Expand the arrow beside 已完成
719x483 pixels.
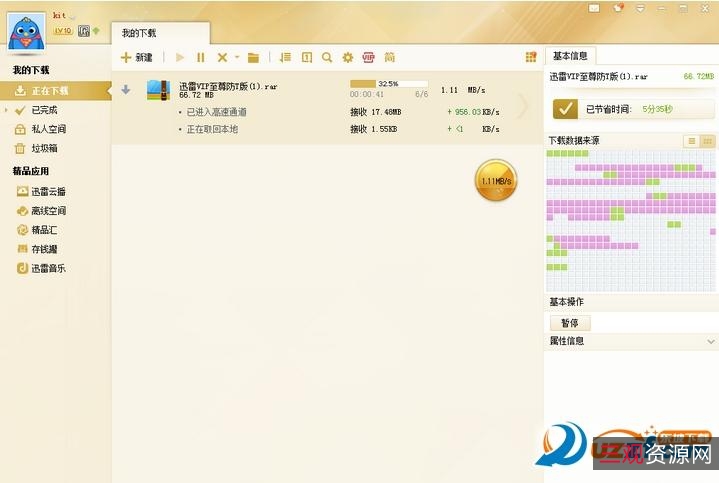pyautogui.click(x=6, y=110)
